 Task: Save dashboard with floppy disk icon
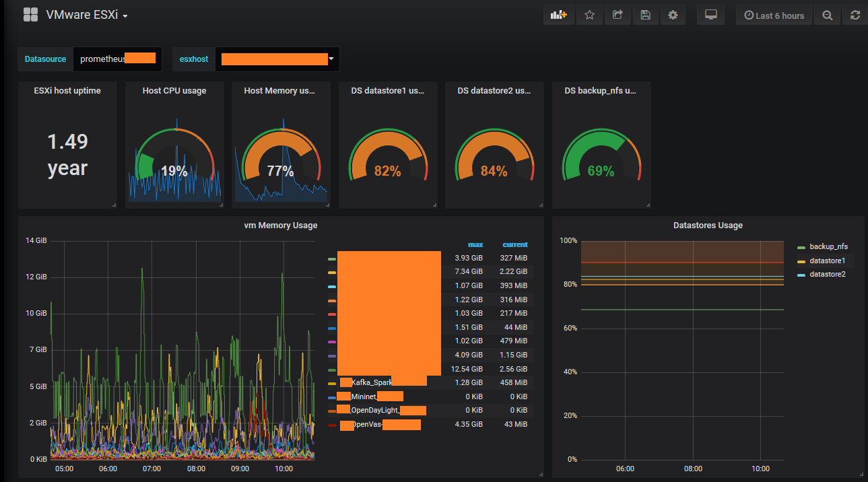[x=645, y=15]
